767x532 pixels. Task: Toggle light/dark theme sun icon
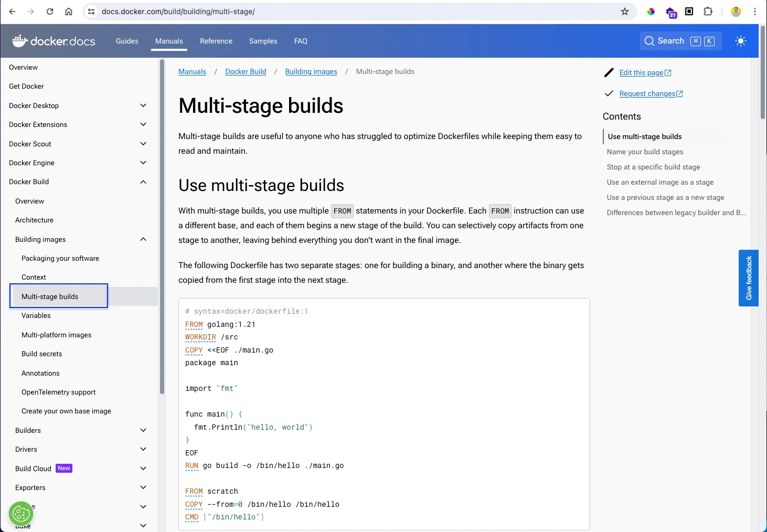coord(741,41)
